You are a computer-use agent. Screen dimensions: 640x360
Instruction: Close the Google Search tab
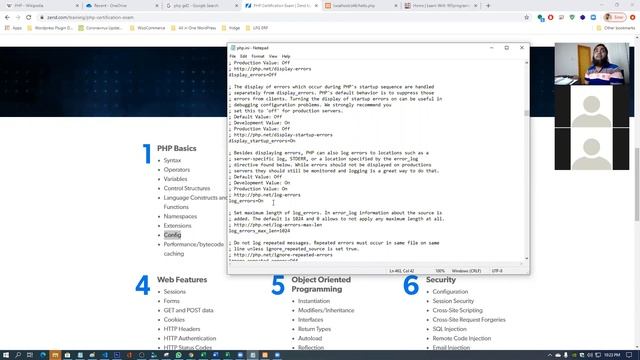(x=236, y=6)
